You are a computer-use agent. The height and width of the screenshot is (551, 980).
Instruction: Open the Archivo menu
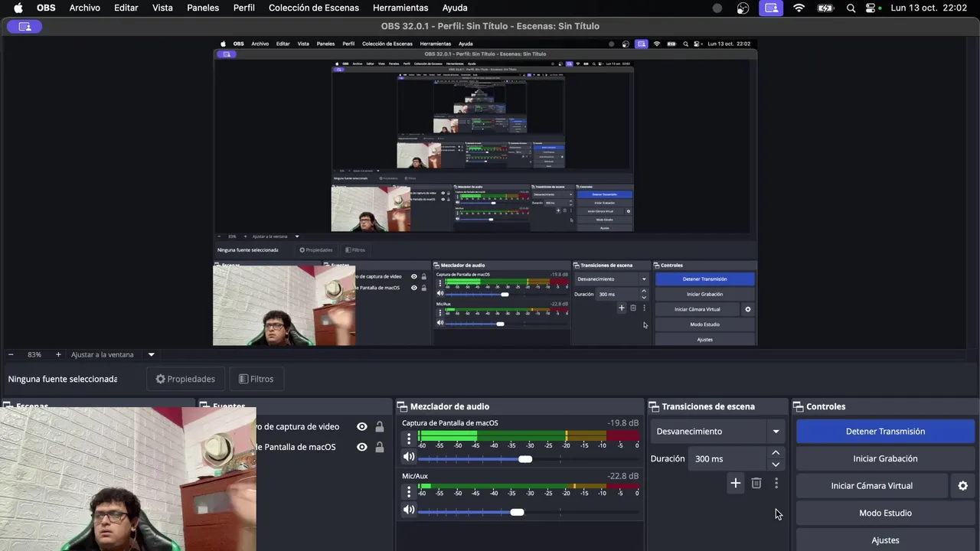pos(84,8)
